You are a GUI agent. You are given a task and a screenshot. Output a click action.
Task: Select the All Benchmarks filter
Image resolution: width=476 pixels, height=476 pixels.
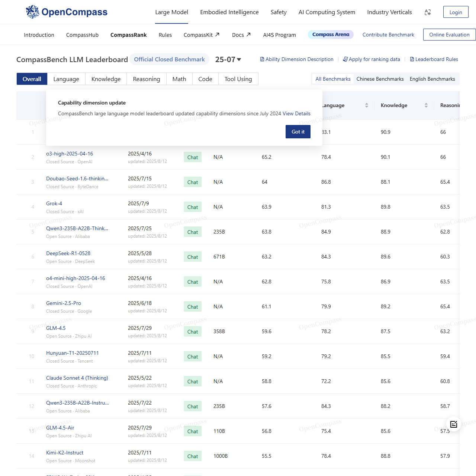click(333, 79)
